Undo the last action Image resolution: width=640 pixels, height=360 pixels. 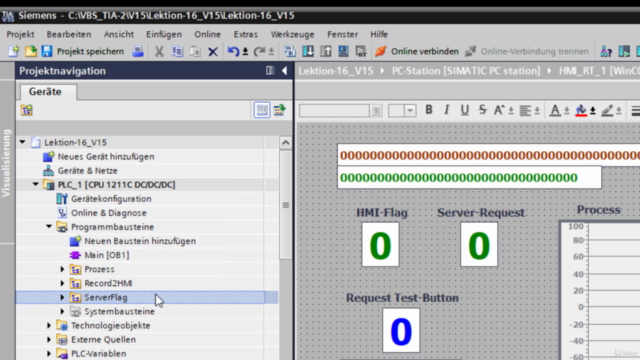click(x=233, y=51)
